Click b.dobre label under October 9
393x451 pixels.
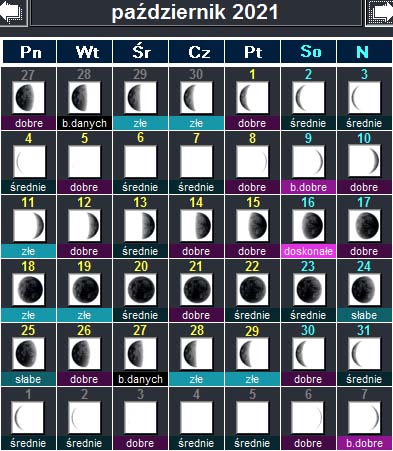click(x=308, y=187)
